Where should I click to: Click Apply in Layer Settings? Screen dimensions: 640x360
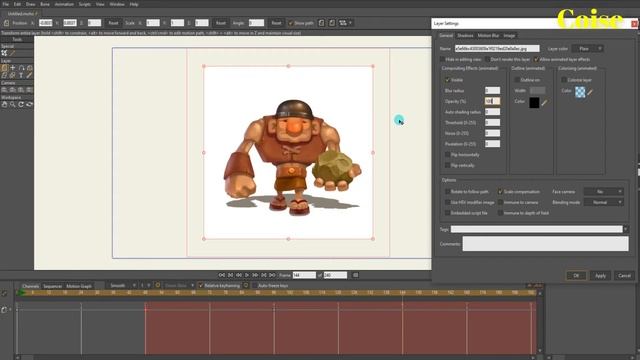600,276
